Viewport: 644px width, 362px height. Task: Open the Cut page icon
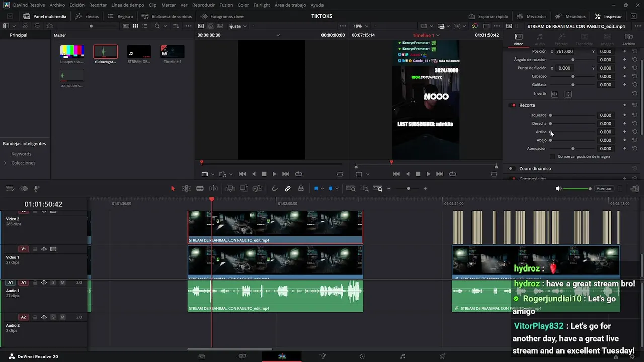[242, 356]
